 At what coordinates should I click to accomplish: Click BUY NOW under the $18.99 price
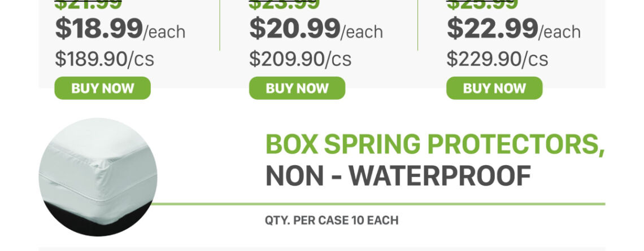point(102,88)
